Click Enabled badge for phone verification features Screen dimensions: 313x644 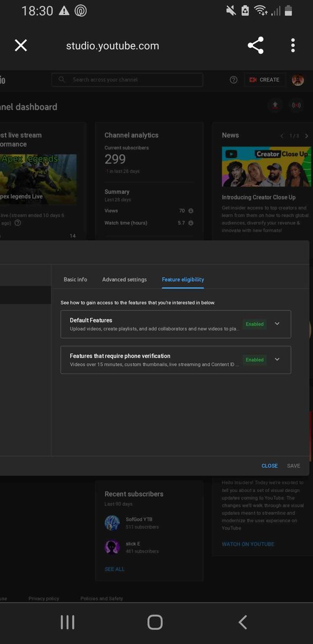pos(255,360)
